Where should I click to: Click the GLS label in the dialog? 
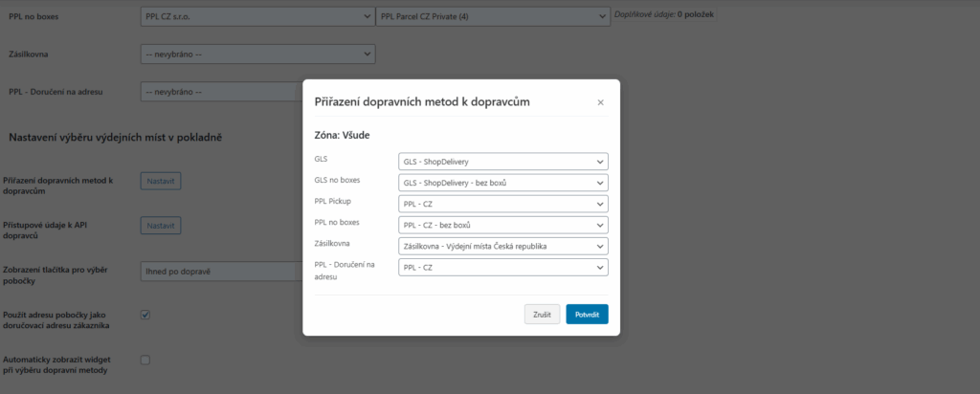[x=322, y=159]
